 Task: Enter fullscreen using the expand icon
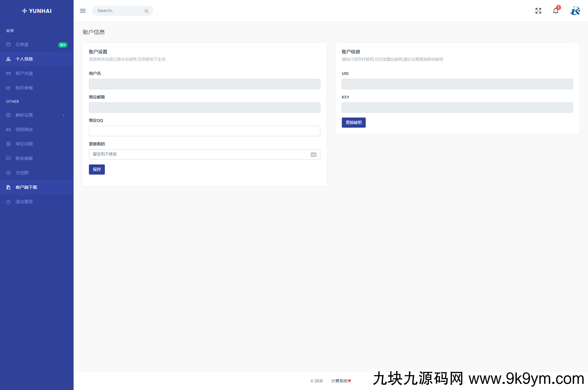[x=538, y=11]
